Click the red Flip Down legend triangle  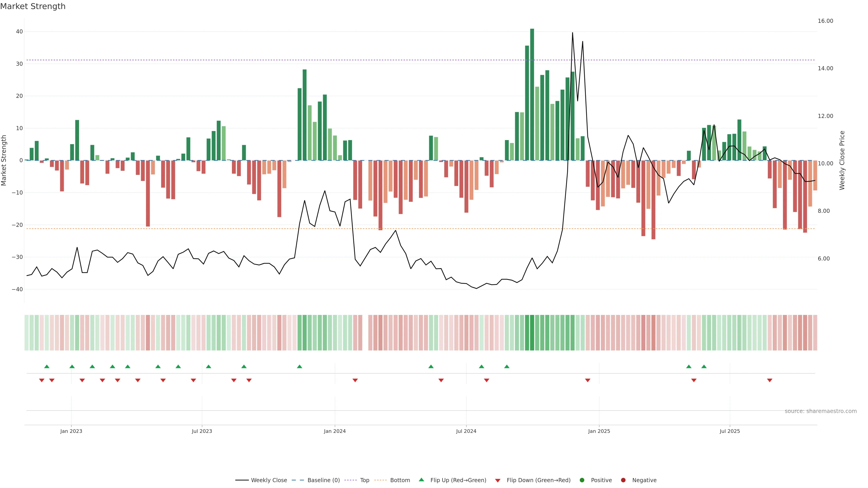(498, 481)
